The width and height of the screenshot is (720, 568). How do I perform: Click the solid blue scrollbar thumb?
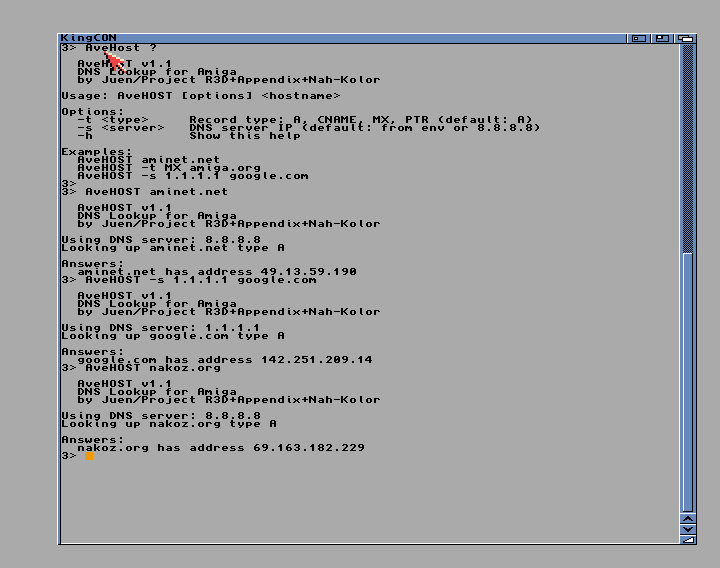point(688,382)
